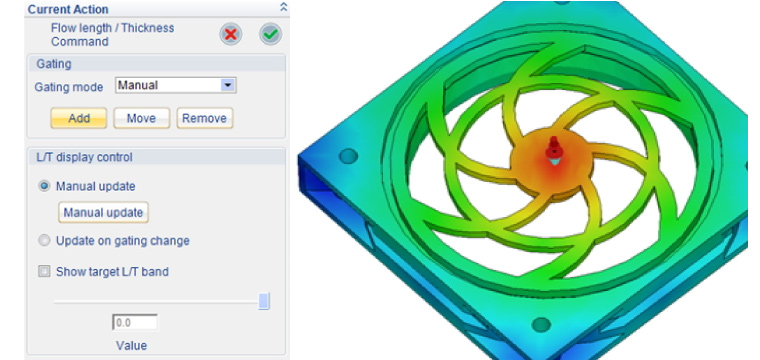
Task: Select the Manual update radio option
Action: tap(44, 186)
